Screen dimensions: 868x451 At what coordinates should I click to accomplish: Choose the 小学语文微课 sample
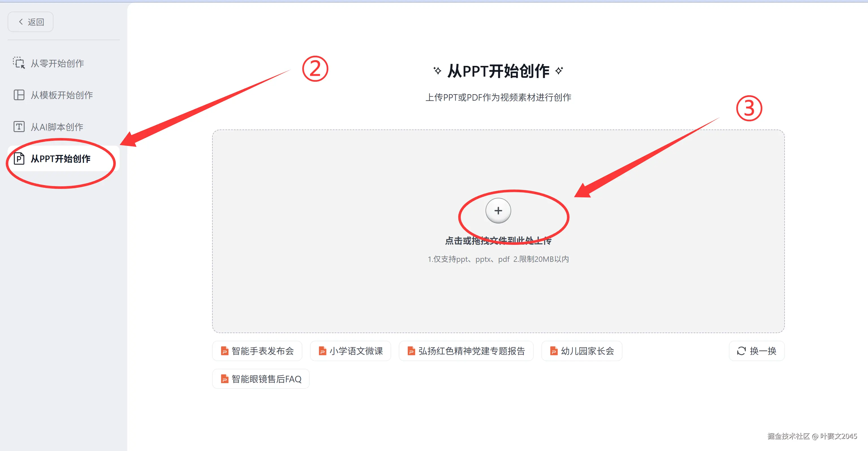point(350,351)
